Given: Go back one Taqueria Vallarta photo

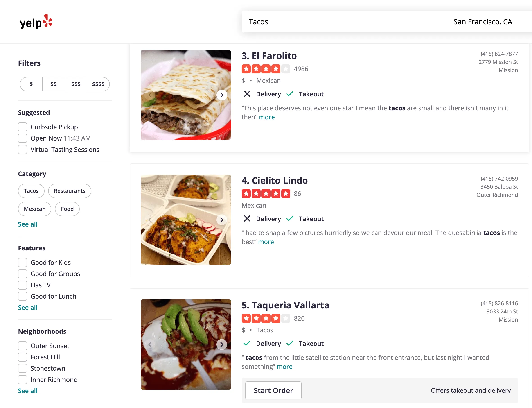Looking at the screenshot, I should point(150,344).
